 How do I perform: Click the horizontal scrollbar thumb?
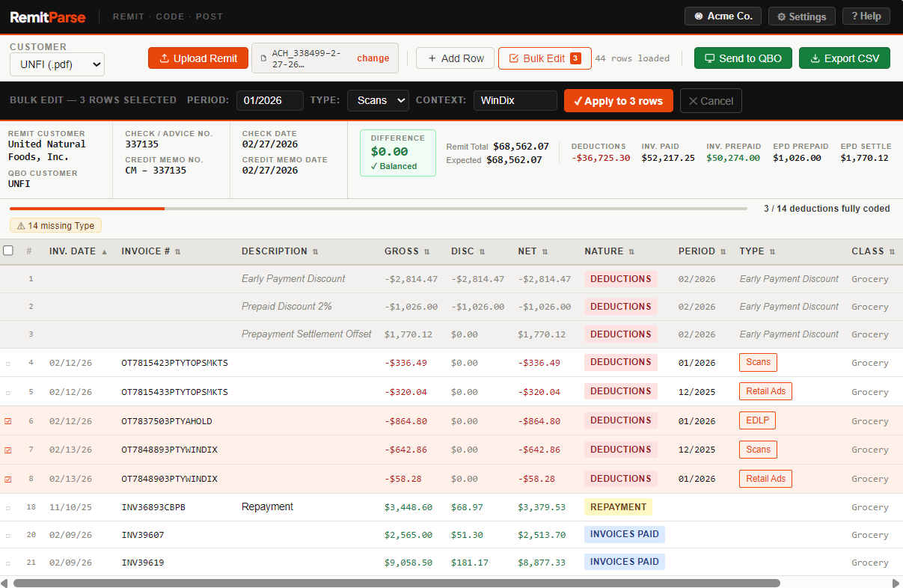pos(397,583)
